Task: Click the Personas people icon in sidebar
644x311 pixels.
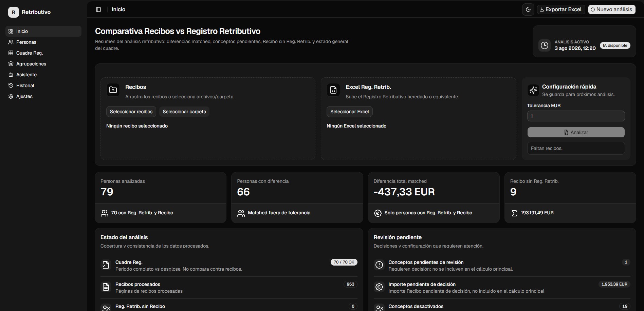Action: 11,42
